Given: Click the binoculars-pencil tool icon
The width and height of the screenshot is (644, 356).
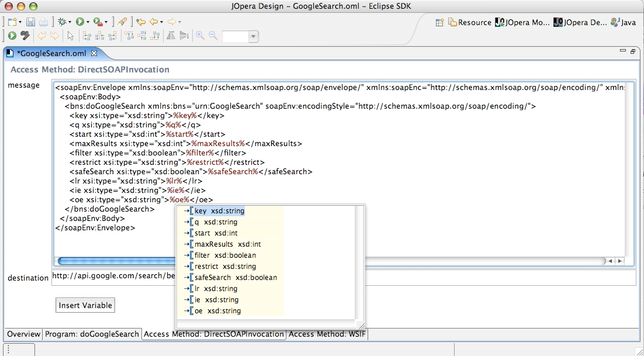Looking at the screenshot, I should tap(25, 36).
